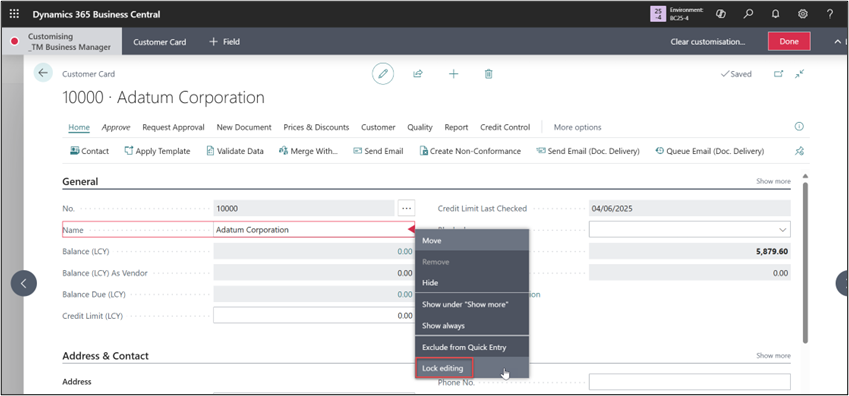Open the app launcher waffle icon
The image size is (849, 396).
click(15, 14)
